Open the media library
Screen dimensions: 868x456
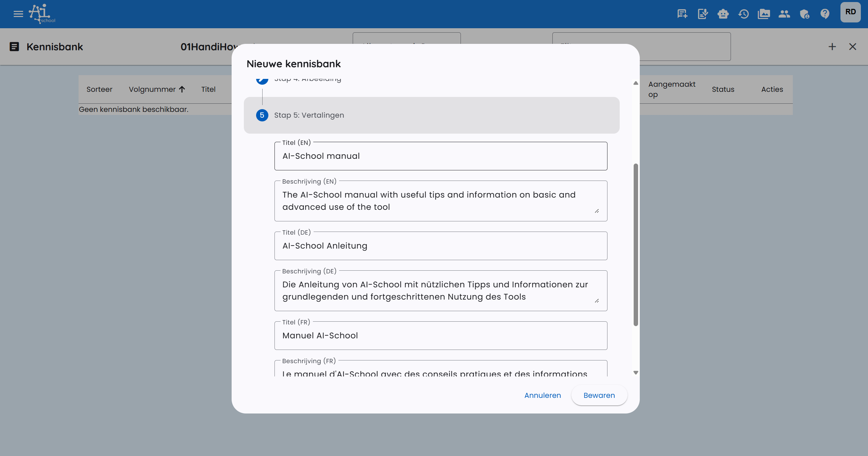pyautogui.click(x=764, y=14)
